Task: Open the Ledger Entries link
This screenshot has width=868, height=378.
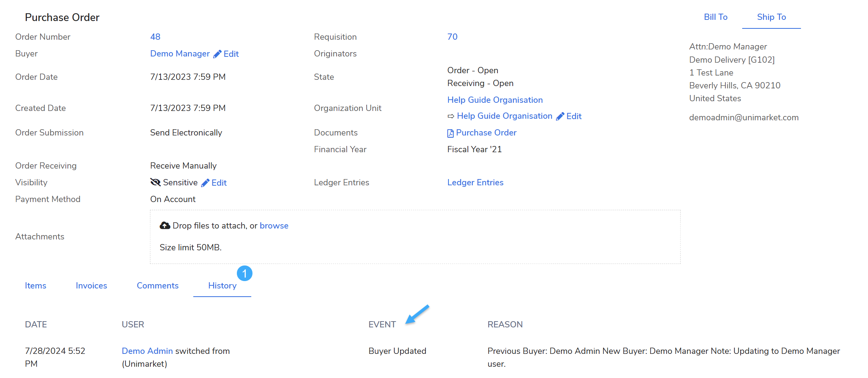Action: [x=475, y=183]
